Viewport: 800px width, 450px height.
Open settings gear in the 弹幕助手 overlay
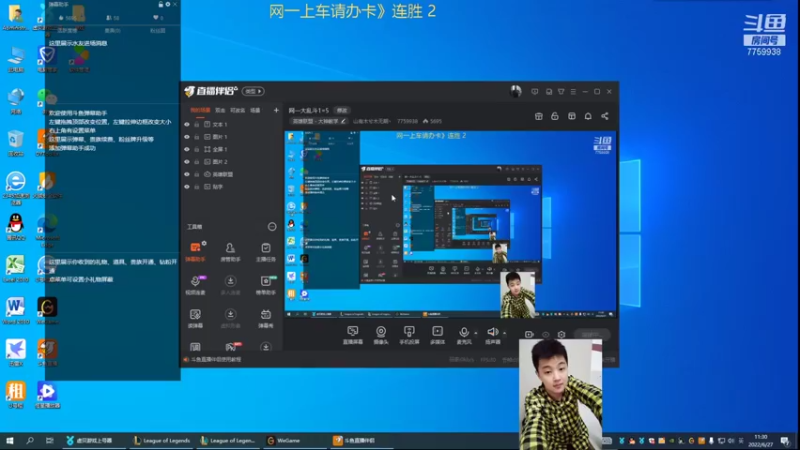(x=167, y=4)
